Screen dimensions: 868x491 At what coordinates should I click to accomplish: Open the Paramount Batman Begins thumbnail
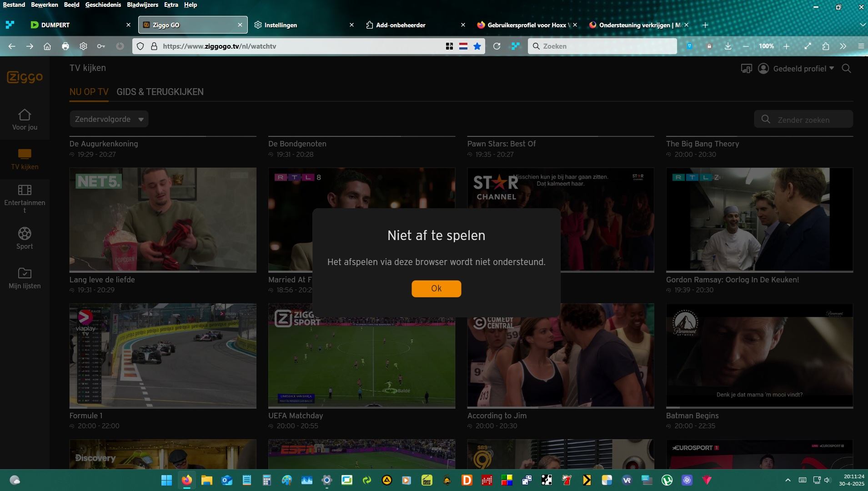pos(759,356)
